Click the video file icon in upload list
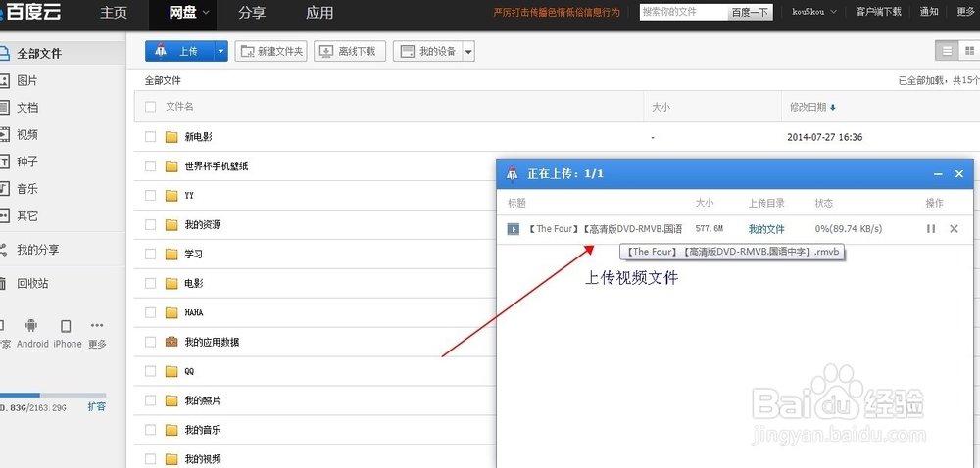The image size is (980, 468). [514, 229]
